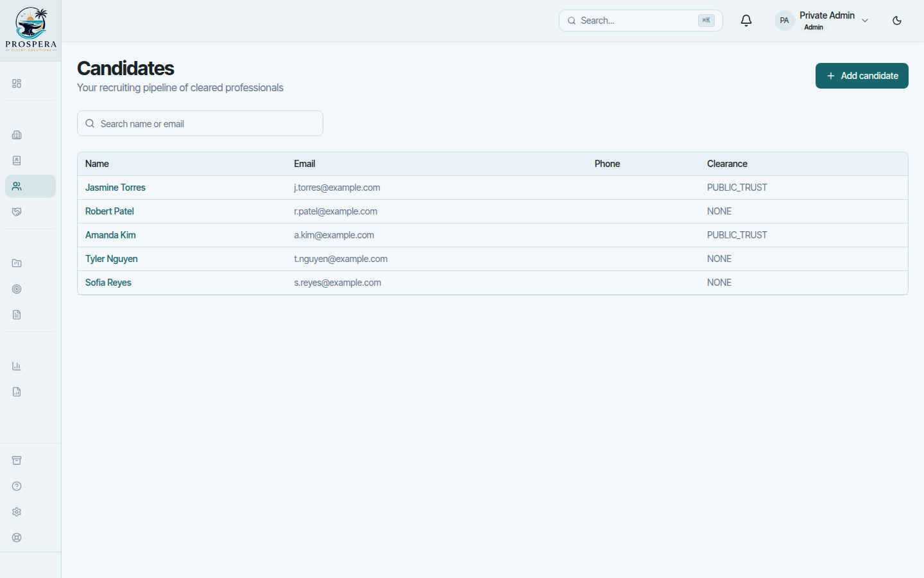The image size is (924, 578).
Task: Open the target bullseye sidebar icon
Action: [17, 289]
